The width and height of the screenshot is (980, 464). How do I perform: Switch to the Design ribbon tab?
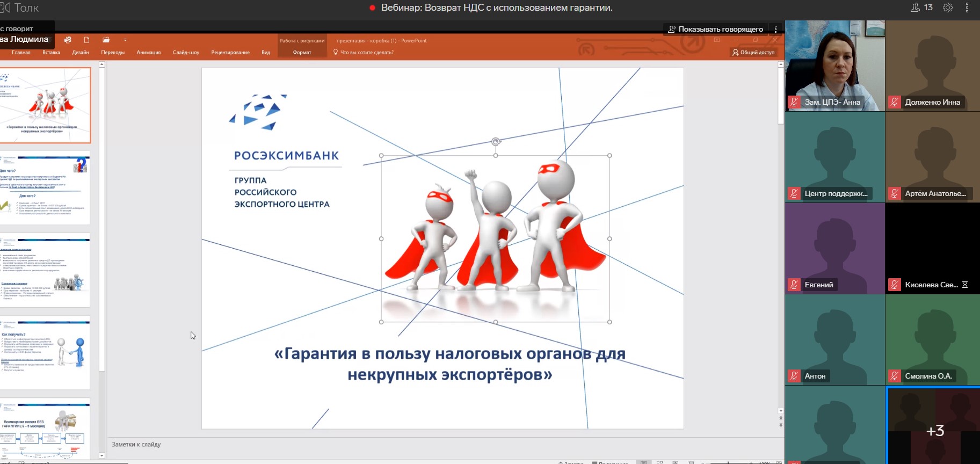pyautogui.click(x=81, y=53)
